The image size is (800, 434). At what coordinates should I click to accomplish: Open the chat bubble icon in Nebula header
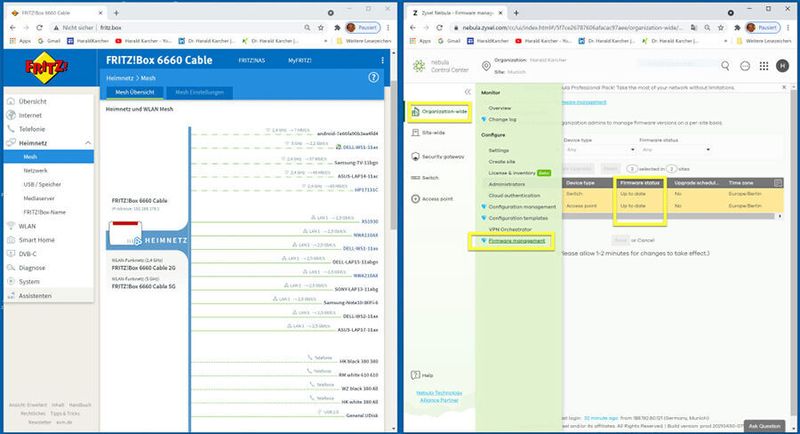pyautogui.click(x=745, y=66)
